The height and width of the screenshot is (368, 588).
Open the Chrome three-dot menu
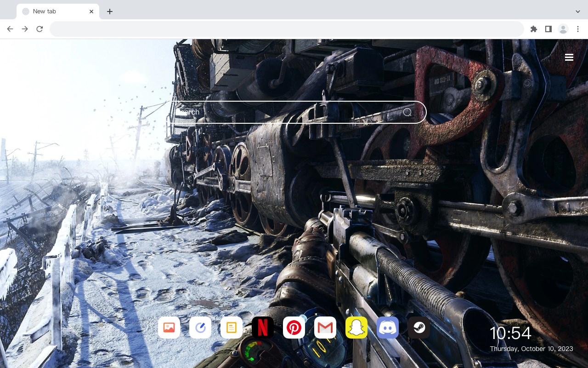578,29
